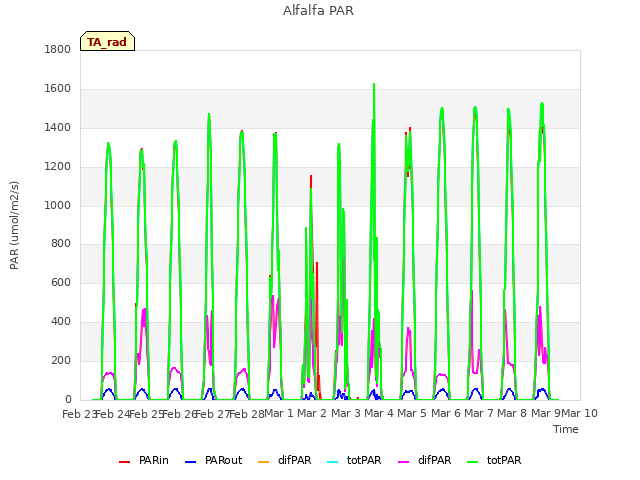Click the Mar 2 x-axis tick label

tap(312, 413)
